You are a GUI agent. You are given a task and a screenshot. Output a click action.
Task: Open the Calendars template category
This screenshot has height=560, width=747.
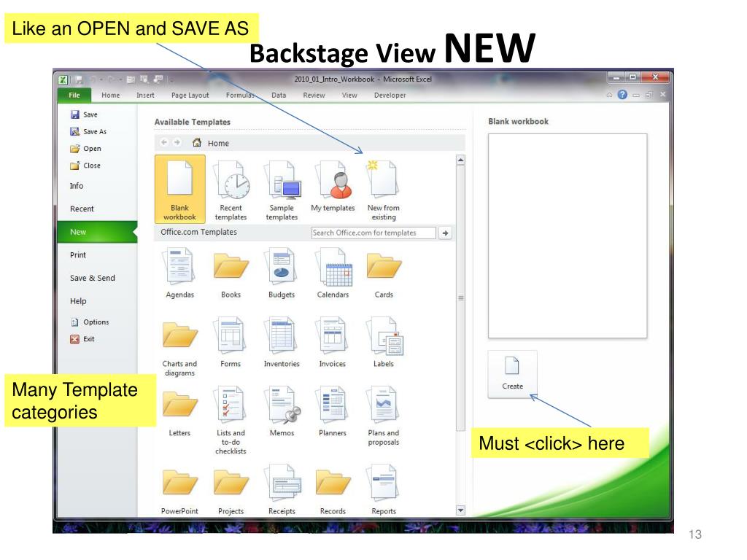(x=333, y=273)
